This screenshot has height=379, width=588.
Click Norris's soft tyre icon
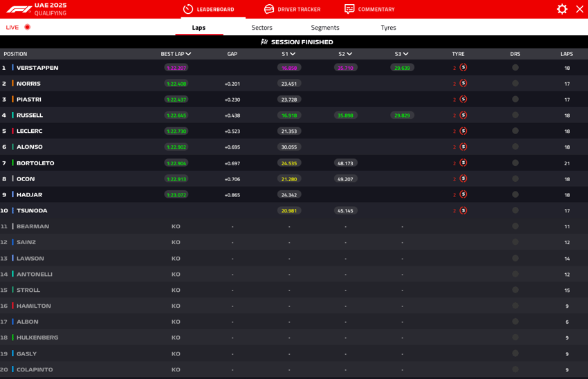pyautogui.click(x=463, y=83)
